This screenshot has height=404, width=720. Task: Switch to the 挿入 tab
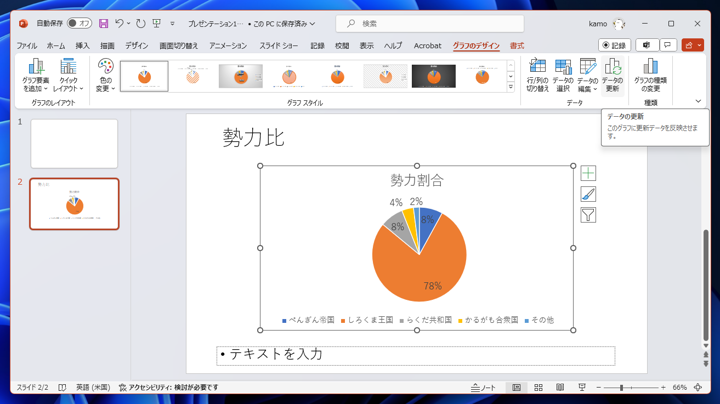(83, 45)
